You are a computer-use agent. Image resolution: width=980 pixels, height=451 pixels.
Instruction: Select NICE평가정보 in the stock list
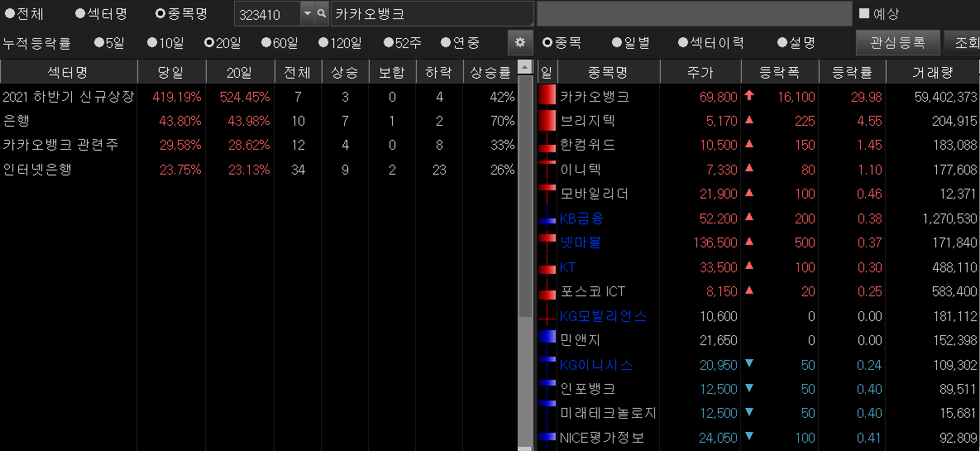(603, 437)
